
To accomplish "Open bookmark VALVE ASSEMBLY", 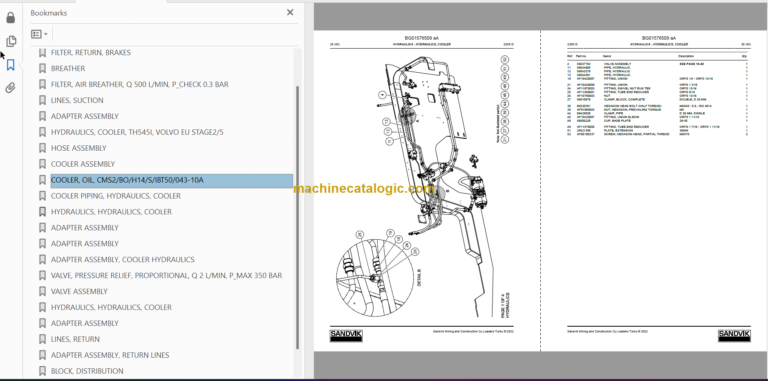I will (79, 291).
